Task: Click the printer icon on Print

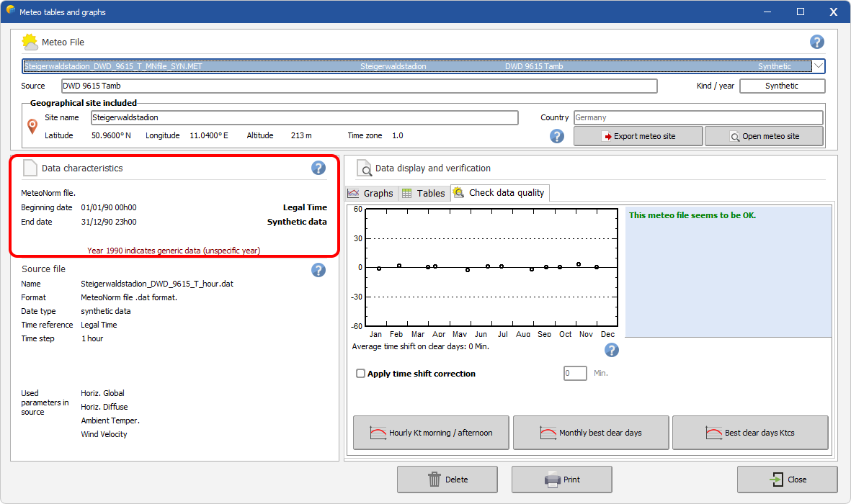Action: 553,480
